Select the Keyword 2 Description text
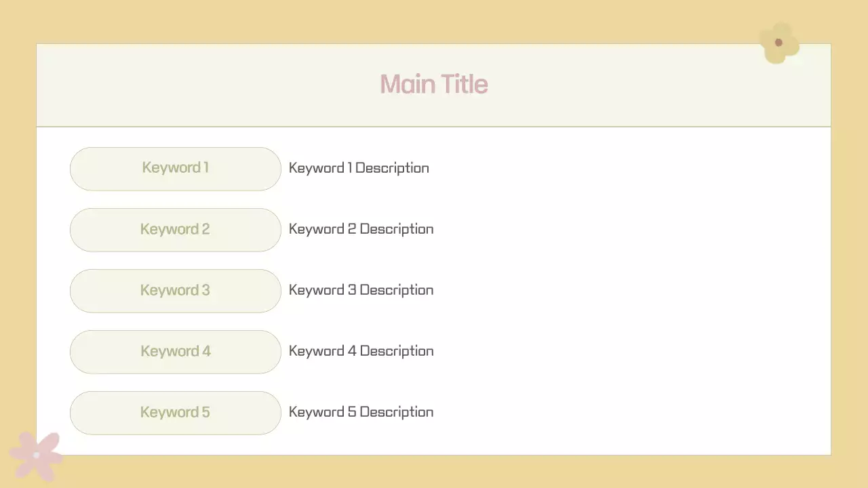868x488 pixels. (361, 229)
